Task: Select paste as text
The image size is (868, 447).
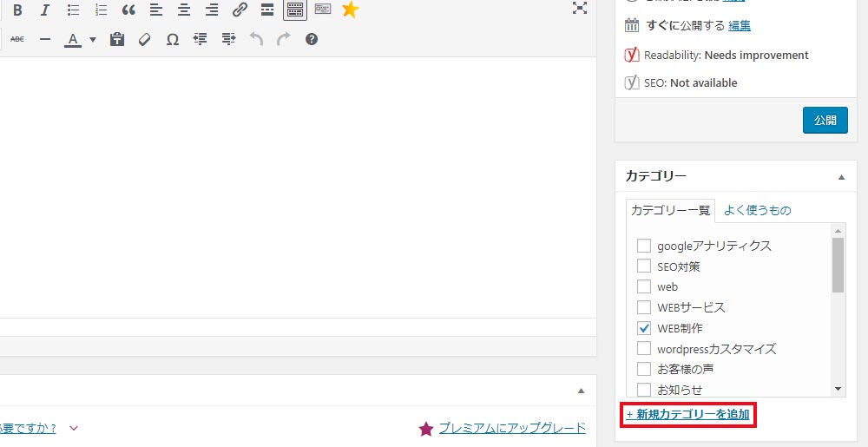Action: tap(117, 39)
